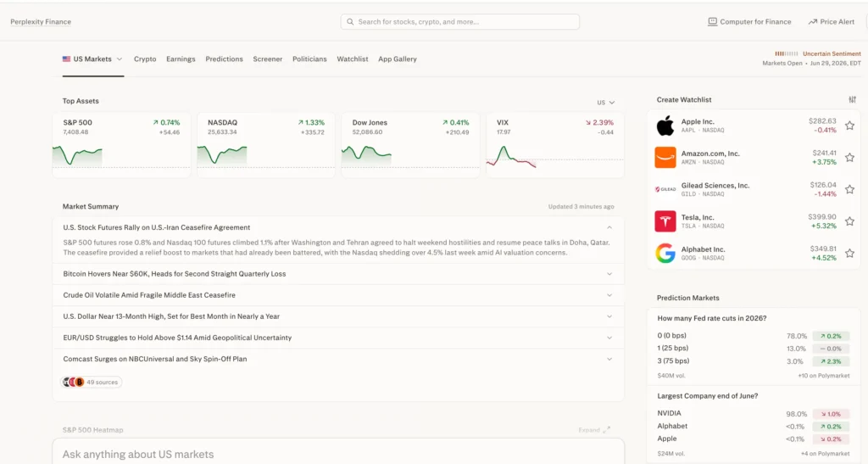Click the search magnifier icon
This screenshot has height=464, width=868.
coord(350,22)
